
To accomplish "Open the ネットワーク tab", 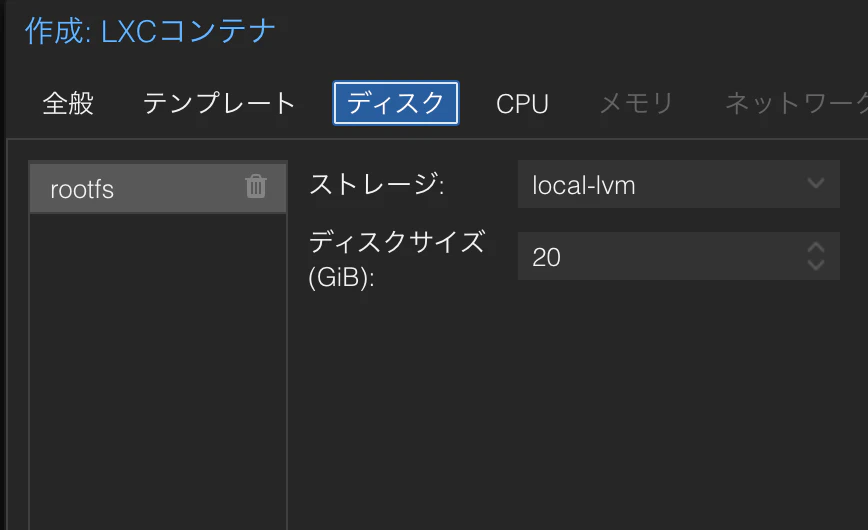I will pyautogui.click(x=797, y=104).
